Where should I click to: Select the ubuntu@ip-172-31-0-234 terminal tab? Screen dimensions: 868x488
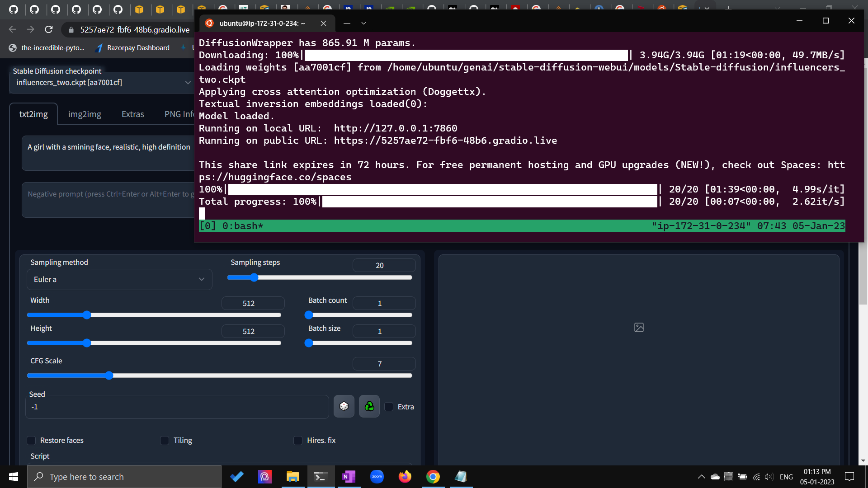tap(262, 23)
